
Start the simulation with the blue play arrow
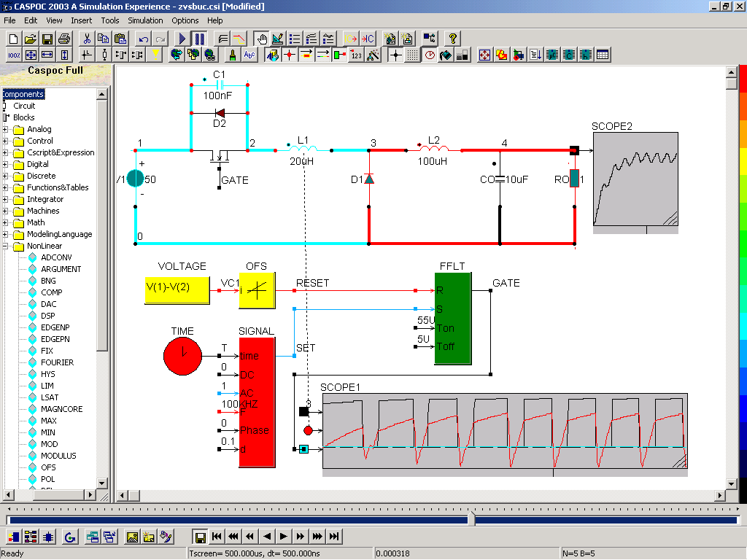point(182,39)
